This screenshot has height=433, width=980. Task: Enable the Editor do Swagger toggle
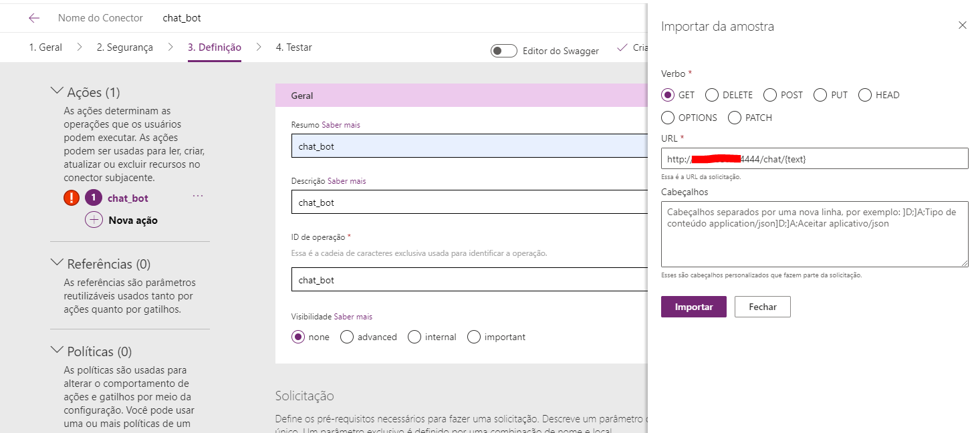click(503, 50)
